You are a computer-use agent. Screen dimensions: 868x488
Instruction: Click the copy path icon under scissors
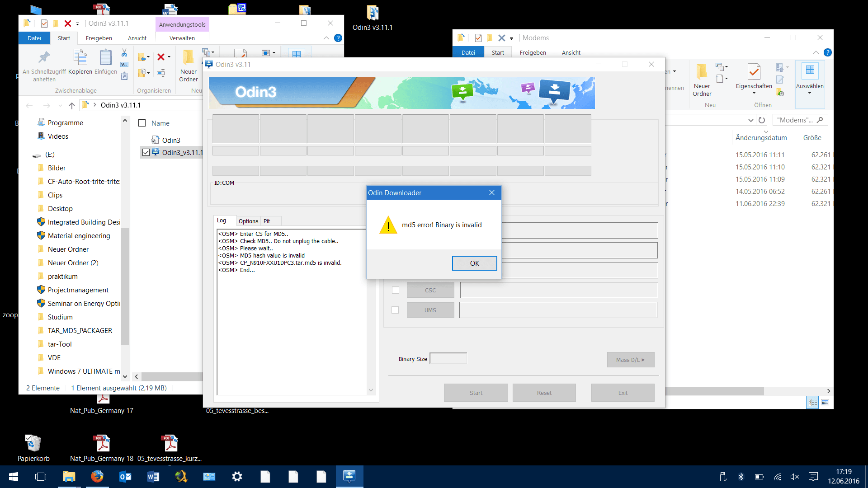(x=124, y=65)
